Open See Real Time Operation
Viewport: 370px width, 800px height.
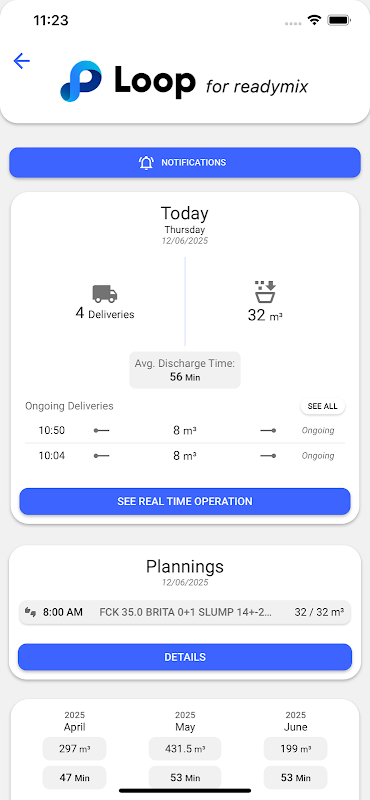pyautogui.click(x=185, y=502)
